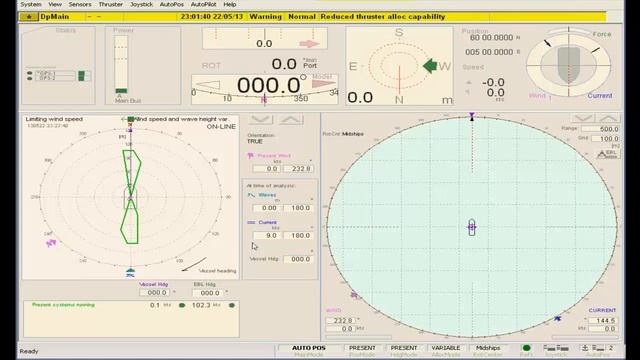This screenshot has height=360, width=640.
Task: Click the pink wind flag icon on capability plot
Action: click(x=51, y=243)
